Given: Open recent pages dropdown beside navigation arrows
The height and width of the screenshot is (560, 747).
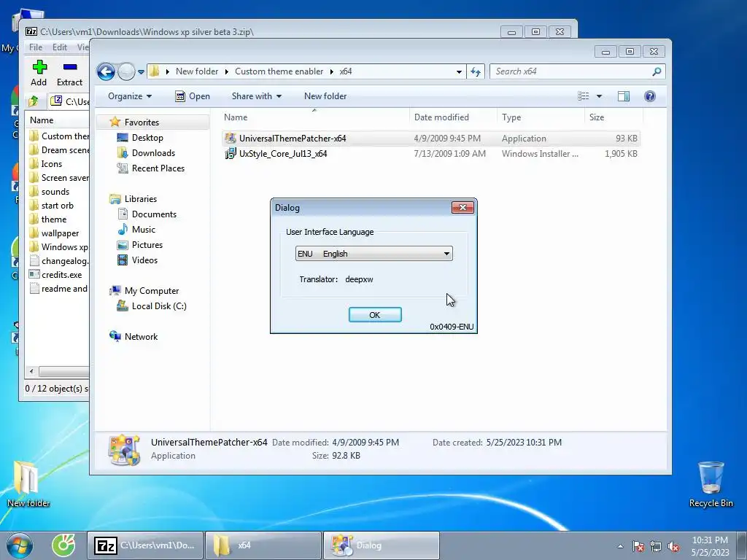Looking at the screenshot, I should click(x=141, y=72).
